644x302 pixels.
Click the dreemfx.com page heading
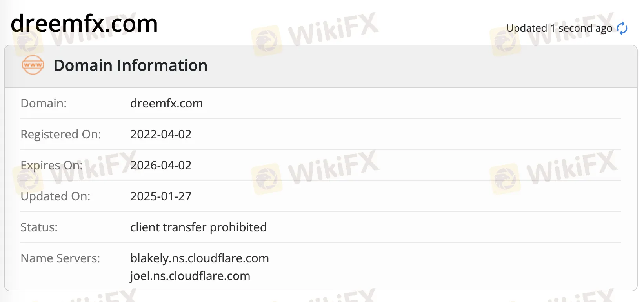pyautogui.click(x=84, y=24)
